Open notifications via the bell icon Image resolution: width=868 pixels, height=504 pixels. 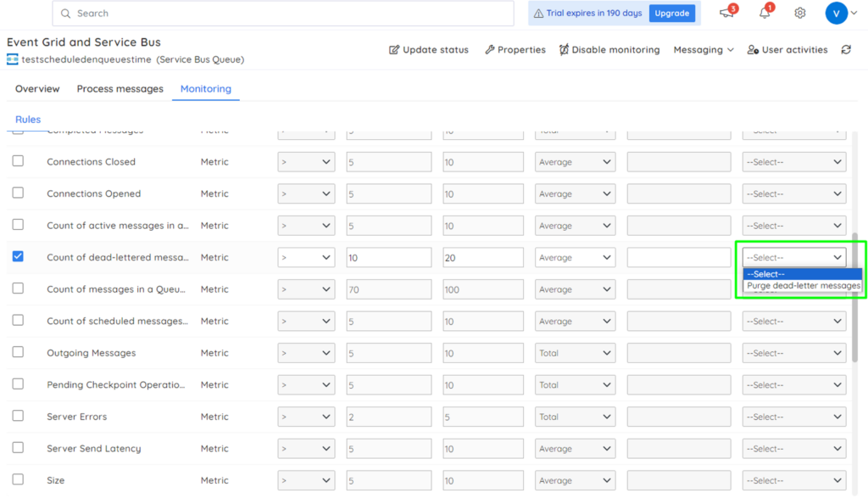click(x=764, y=14)
